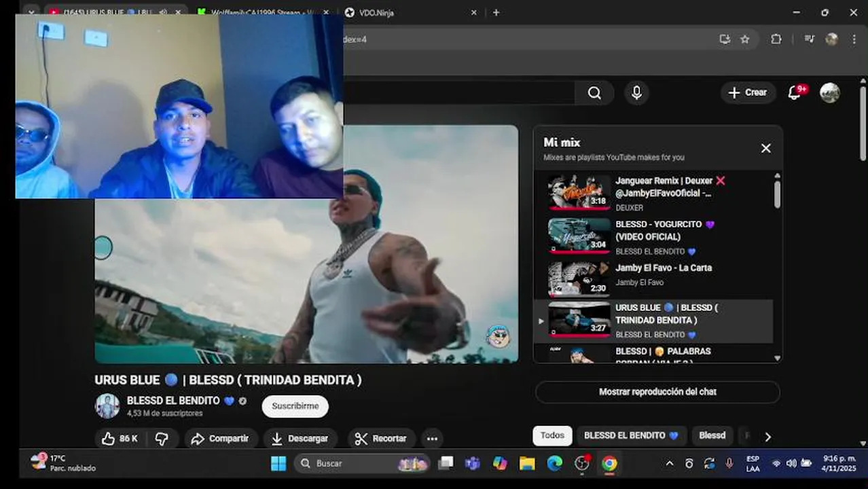Open the browser tab search dropdown
The image size is (868, 489).
(x=31, y=12)
